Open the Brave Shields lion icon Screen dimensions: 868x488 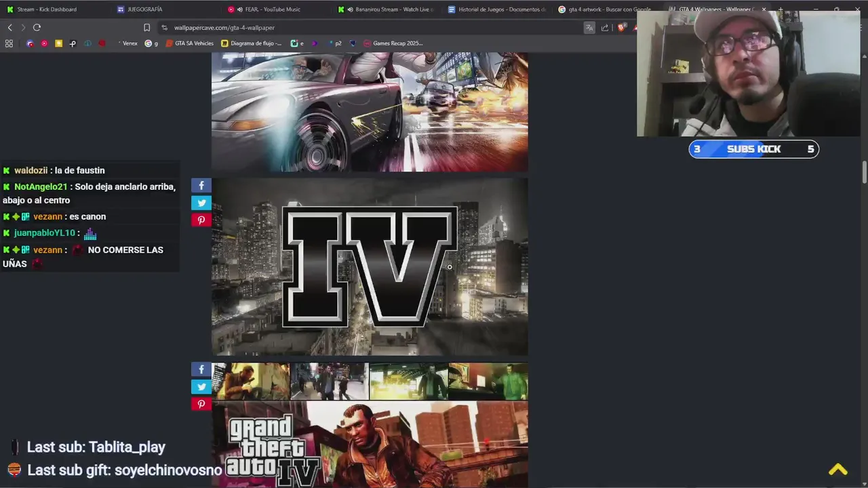pos(621,28)
